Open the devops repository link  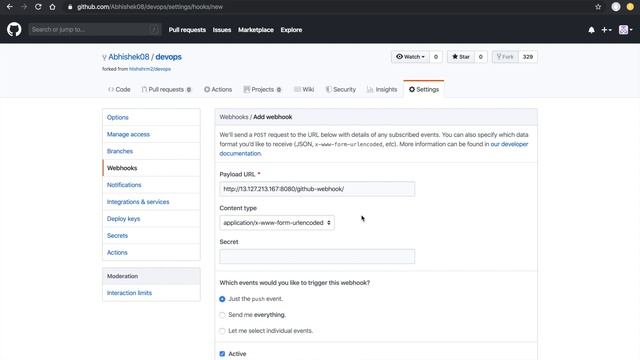169,57
